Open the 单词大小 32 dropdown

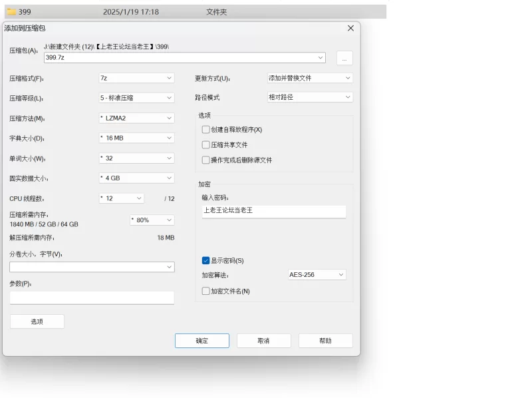point(136,158)
